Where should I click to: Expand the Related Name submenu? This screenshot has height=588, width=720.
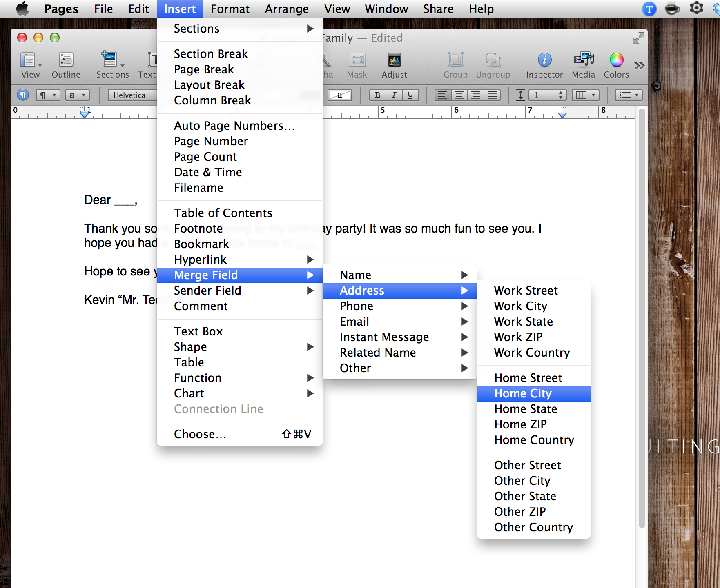[400, 353]
